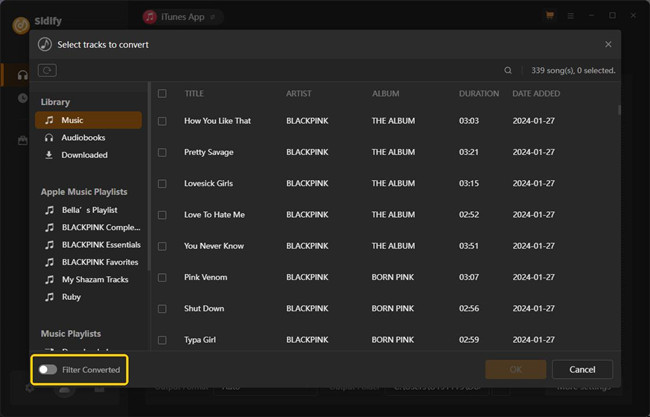Click the duration 03:03
Viewport: 650px width, 417px height.
(x=469, y=121)
